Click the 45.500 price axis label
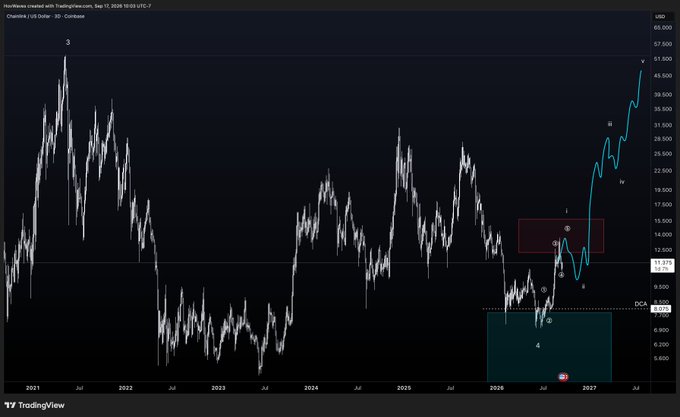680x417 pixels. click(x=663, y=76)
